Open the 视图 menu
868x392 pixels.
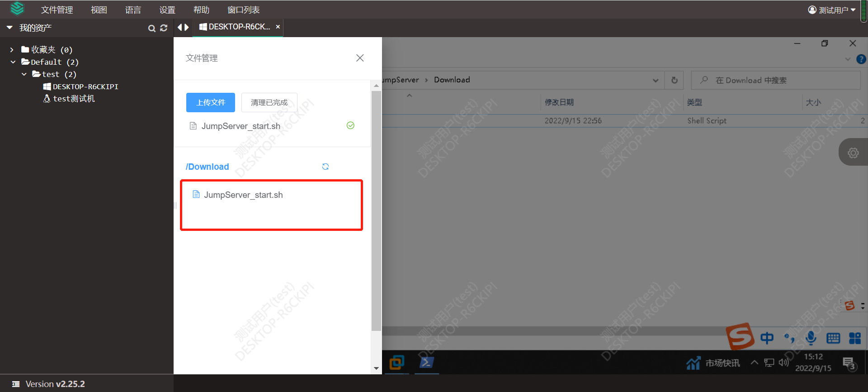point(99,10)
